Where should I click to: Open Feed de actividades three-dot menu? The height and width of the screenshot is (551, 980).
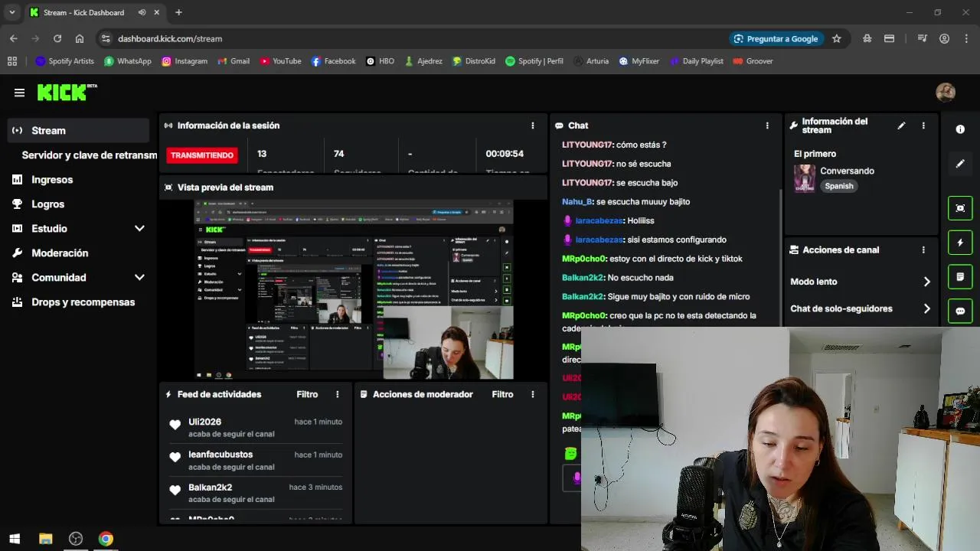[x=338, y=394]
